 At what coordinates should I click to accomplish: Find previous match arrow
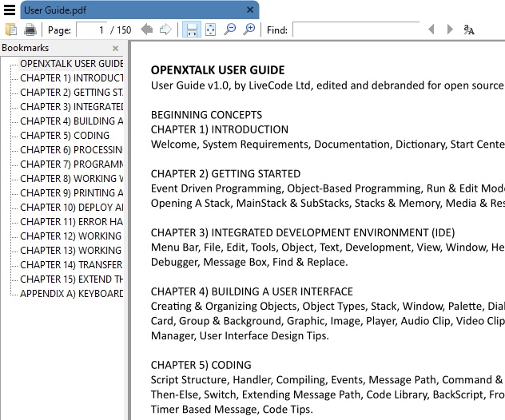click(x=431, y=30)
